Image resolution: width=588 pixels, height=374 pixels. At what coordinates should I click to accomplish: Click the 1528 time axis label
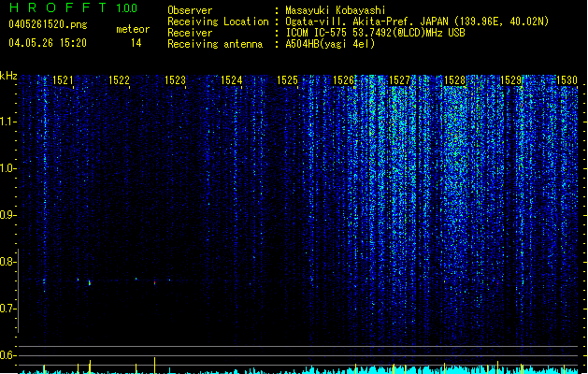[x=455, y=80]
